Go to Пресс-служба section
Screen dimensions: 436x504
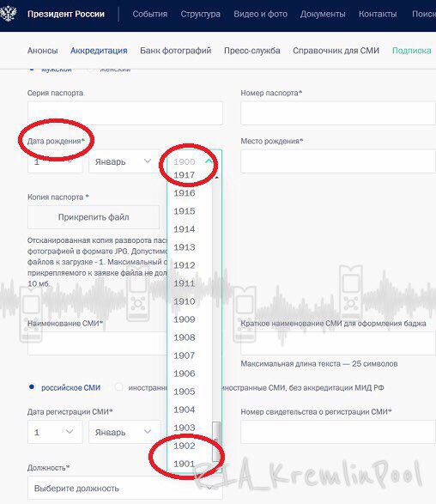[x=251, y=51]
